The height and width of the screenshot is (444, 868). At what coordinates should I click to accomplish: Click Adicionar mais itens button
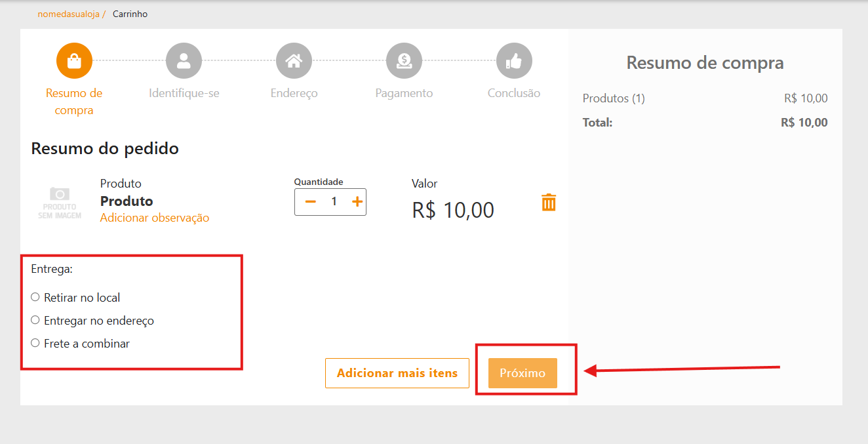coord(397,373)
